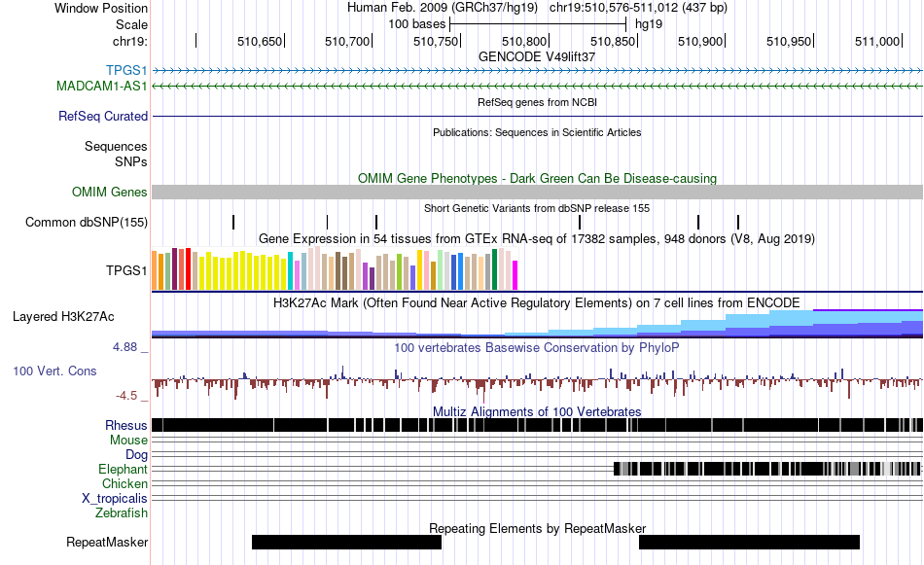
Task: Click the blue TPGS1 intron arrow line
Action: 537,71
